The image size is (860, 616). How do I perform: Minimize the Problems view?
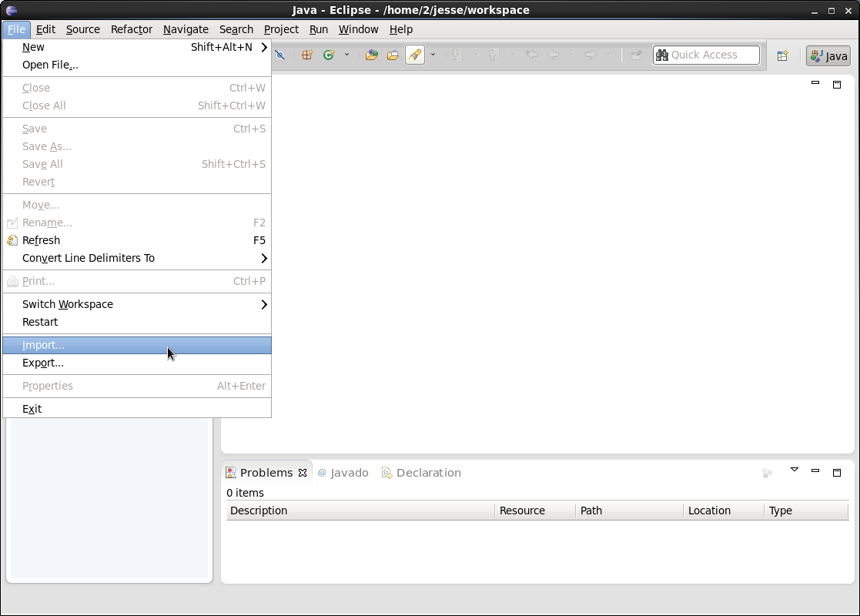point(815,470)
